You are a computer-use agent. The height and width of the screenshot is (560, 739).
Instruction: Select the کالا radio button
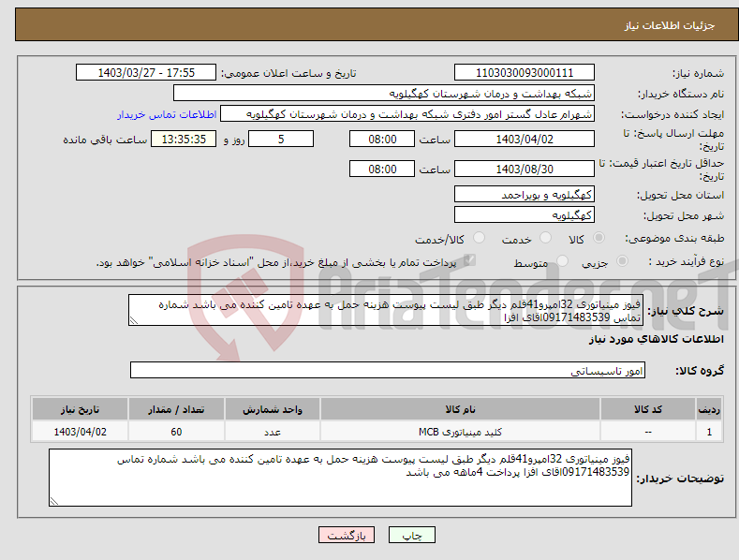click(x=599, y=238)
